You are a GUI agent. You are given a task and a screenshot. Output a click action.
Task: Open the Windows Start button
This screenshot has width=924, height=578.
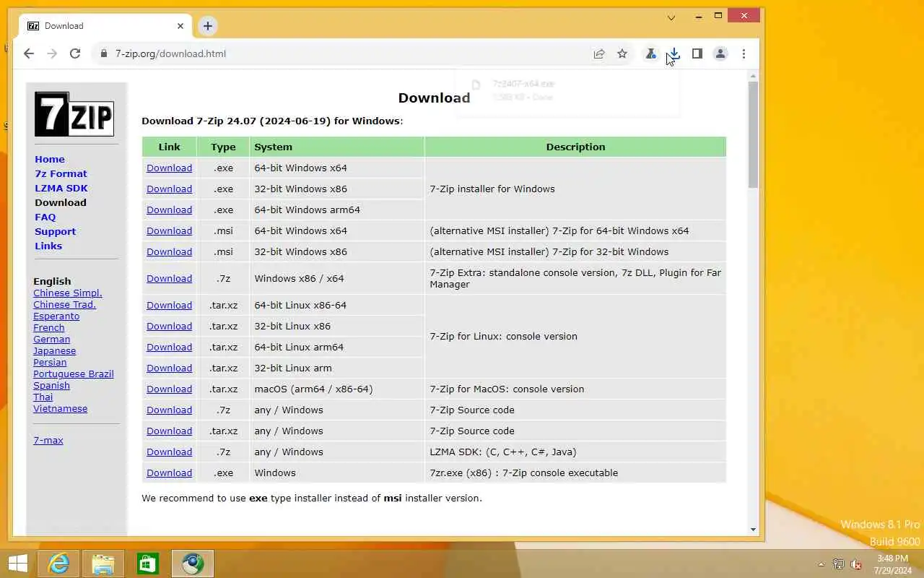click(18, 564)
